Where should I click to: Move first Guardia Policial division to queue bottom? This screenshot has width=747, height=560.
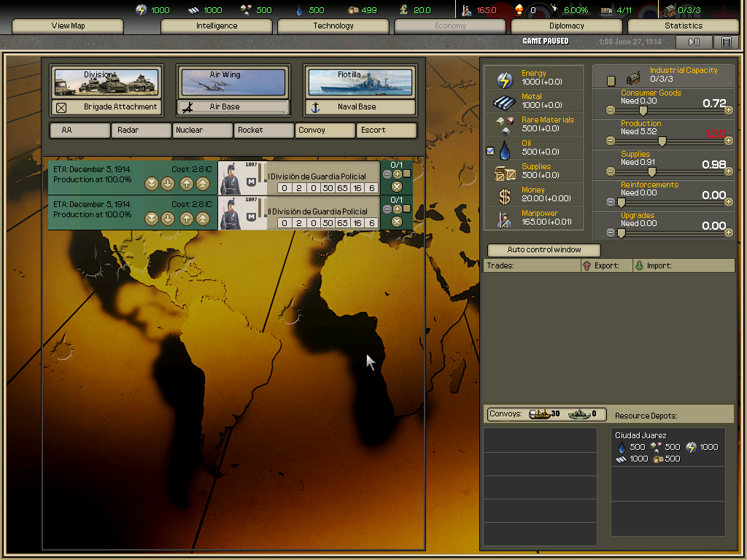click(x=152, y=184)
